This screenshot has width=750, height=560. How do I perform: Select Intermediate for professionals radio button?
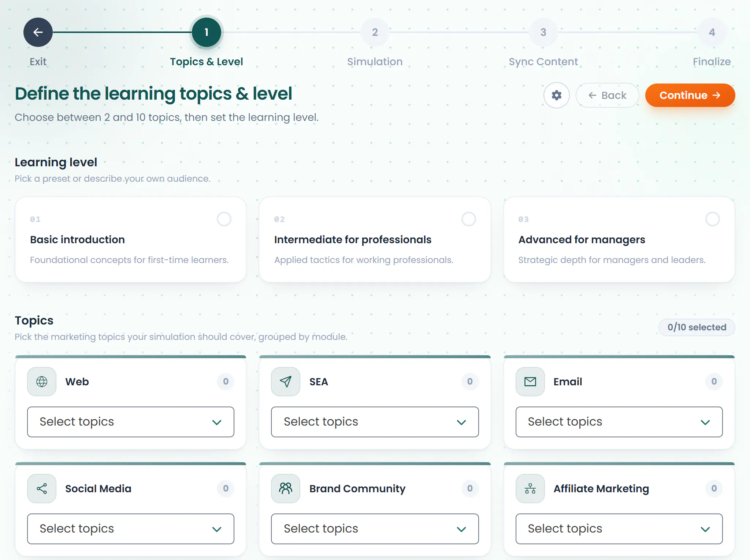click(x=468, y=219)
